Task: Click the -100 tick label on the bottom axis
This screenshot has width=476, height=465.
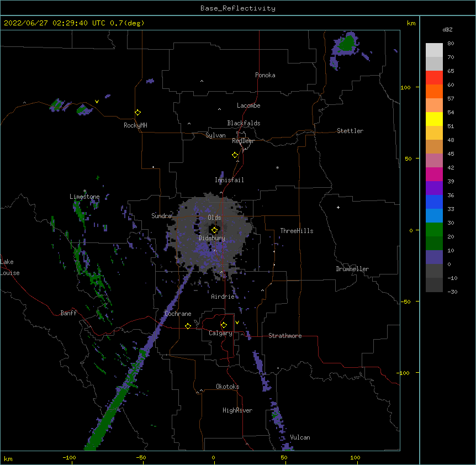Action: pos(69,457)
